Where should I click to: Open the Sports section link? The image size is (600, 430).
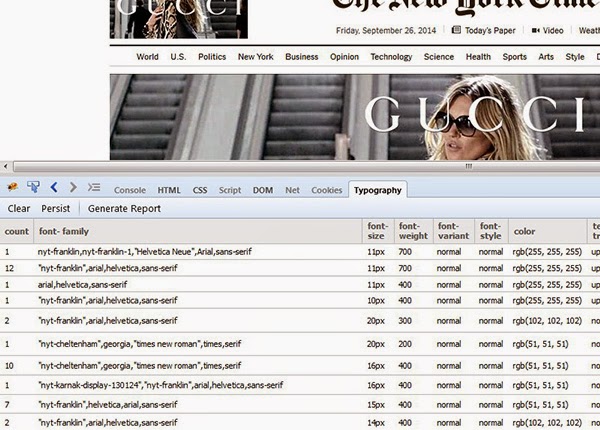(x=514, y=57)
